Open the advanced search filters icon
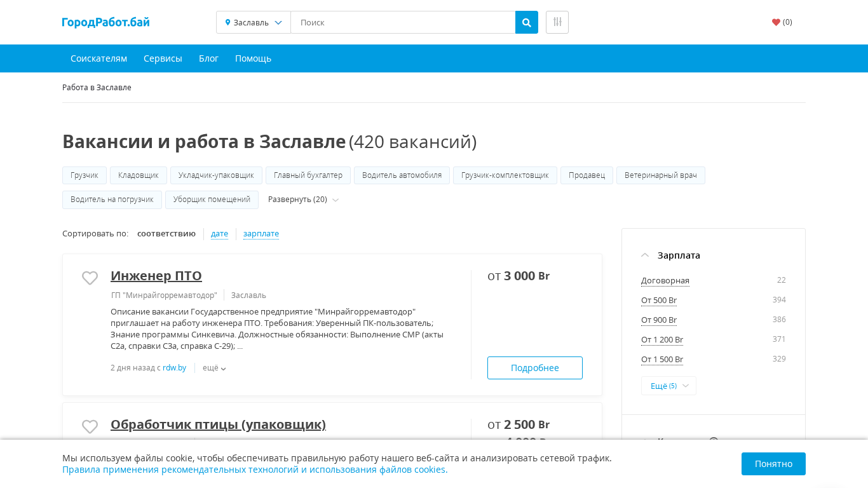This screenshot has width=868, height=488. click(557, 22)
